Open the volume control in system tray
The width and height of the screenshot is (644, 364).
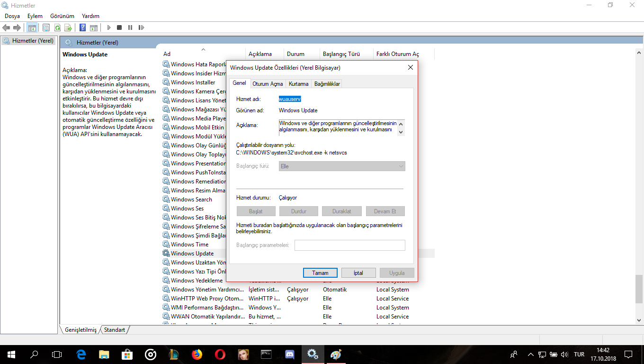(x=564, y=354)
